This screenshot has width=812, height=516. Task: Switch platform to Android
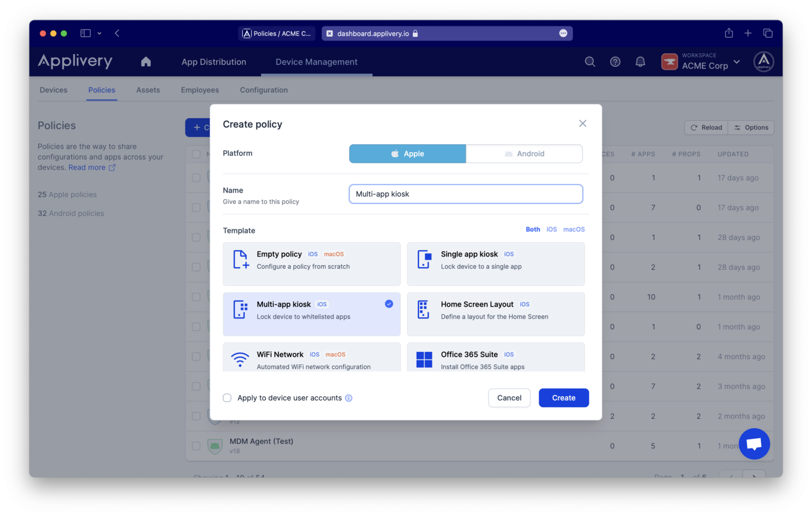pos(524,153)
